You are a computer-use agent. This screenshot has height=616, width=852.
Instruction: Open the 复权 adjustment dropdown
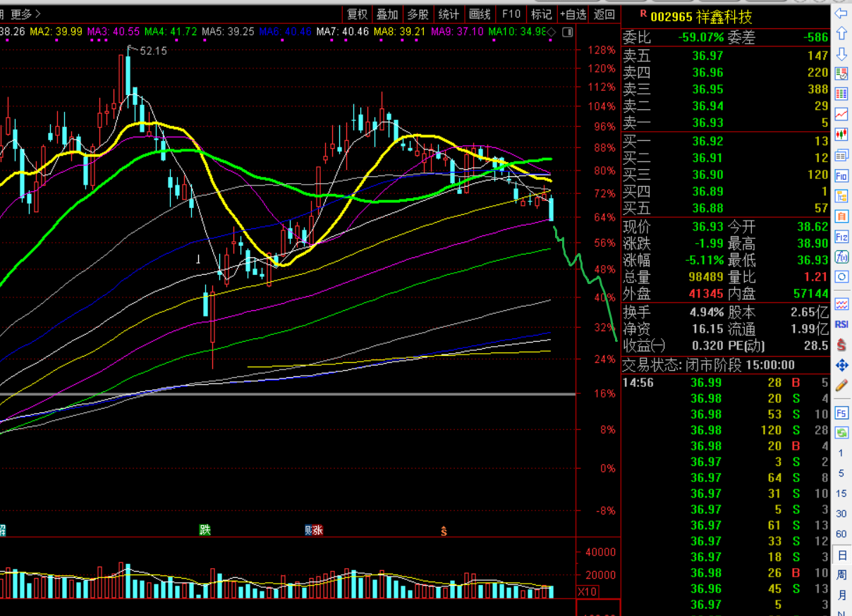point(358,14)
